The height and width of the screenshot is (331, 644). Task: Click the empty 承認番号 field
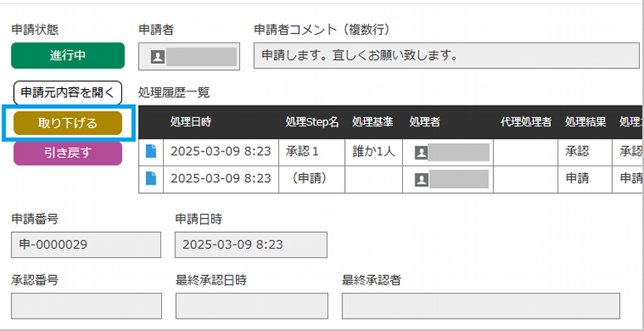[86, 306]
